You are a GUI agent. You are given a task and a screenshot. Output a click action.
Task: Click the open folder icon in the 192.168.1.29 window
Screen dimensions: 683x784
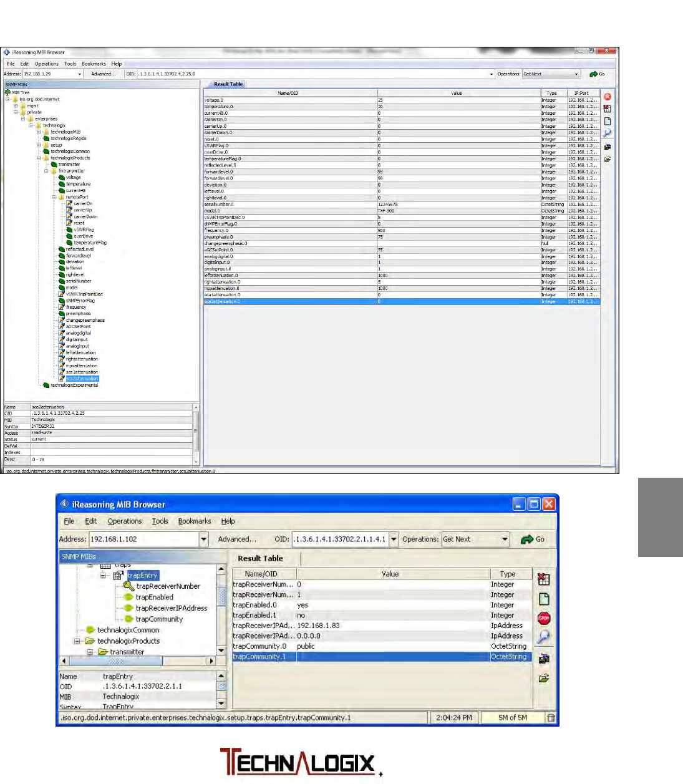pos(608,159)
